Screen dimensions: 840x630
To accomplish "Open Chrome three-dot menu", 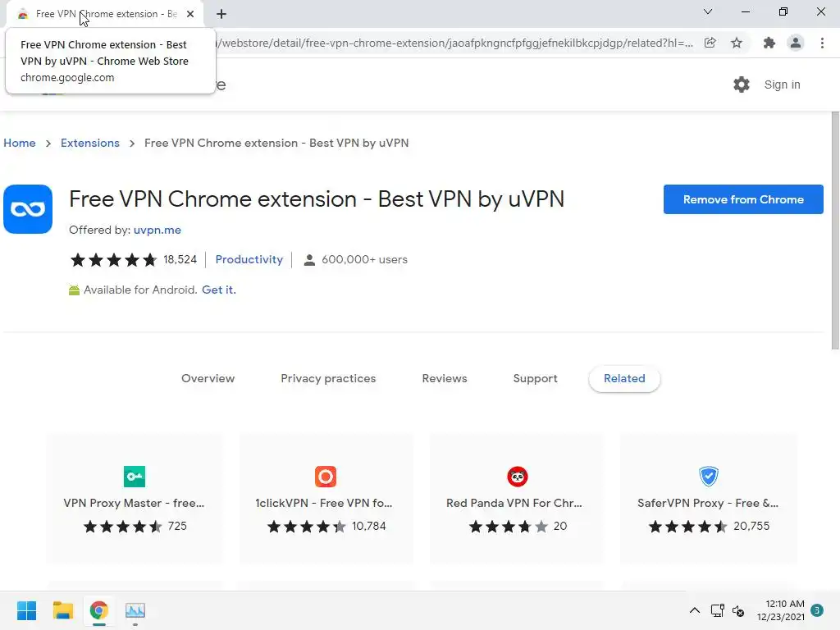I will coord(822,43).
